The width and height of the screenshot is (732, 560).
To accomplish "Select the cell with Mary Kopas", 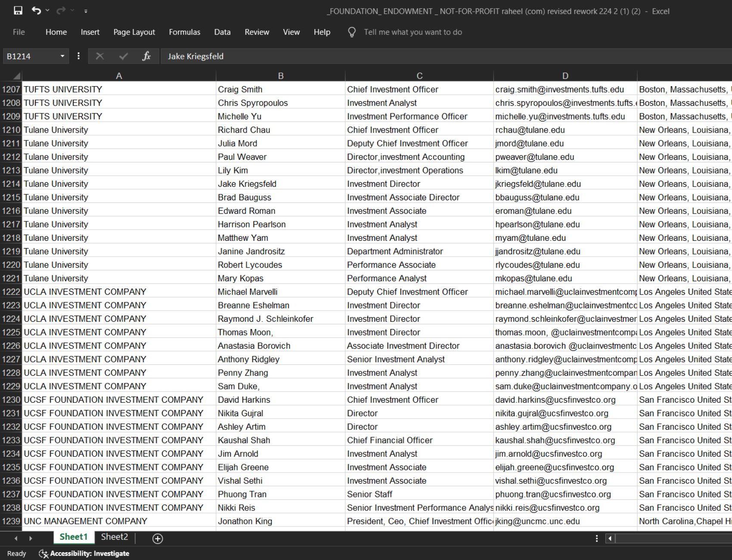I will [280, 278].
